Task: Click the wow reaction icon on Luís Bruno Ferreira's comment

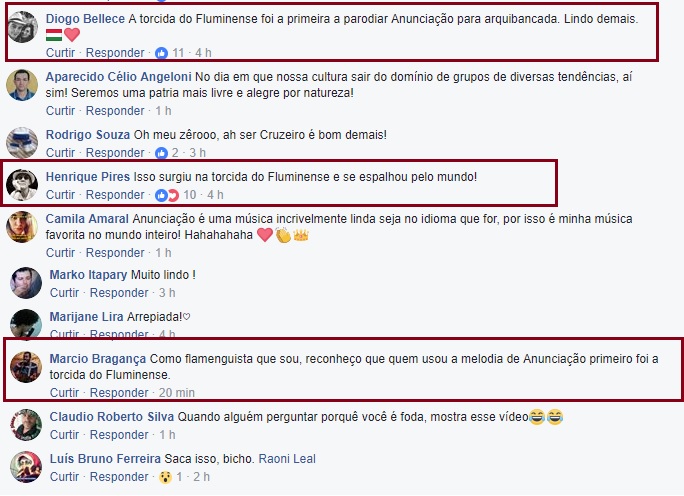Action: (x=165, y=477)
